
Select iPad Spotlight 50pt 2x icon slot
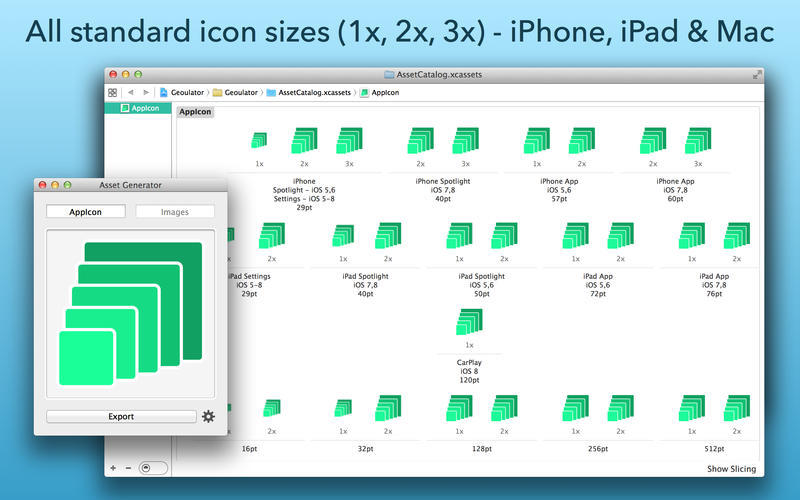tap(505, 235)
